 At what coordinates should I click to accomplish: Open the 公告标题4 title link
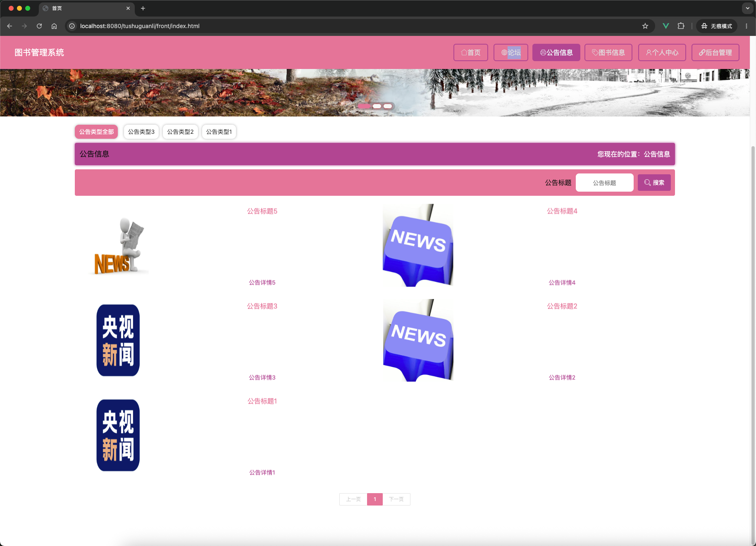562,211
